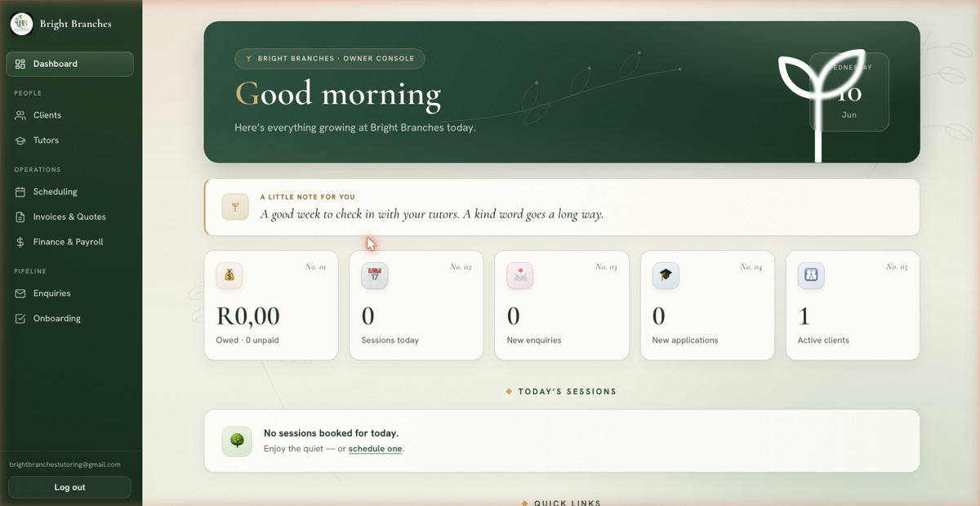This screenshot has height=506, width=980.
Task: Open the Dashboard menu item
Action: [x=69, y=64]
